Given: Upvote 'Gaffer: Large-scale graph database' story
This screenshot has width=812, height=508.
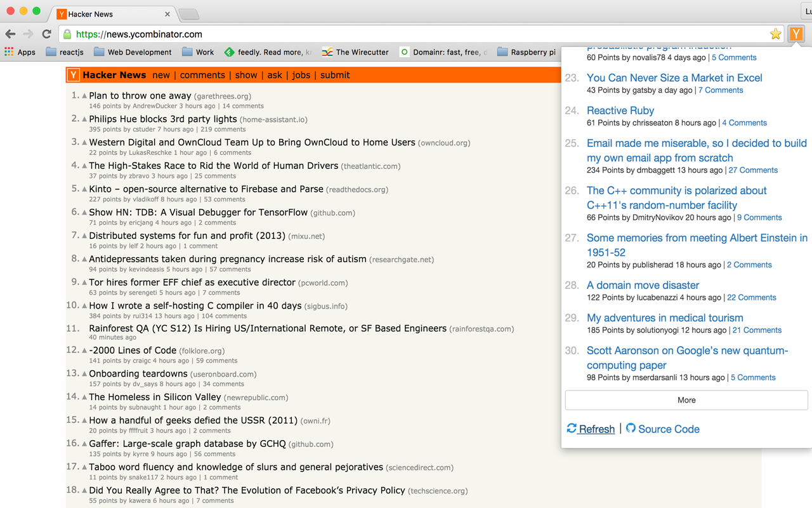Looking at the screenshot, I should tap(84, 444).
